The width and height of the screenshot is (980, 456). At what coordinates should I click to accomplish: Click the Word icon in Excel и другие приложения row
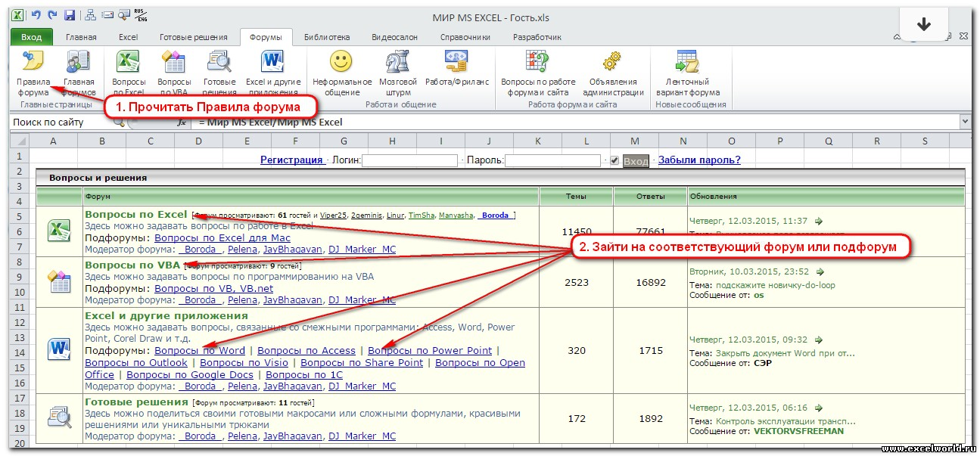[x=58, y=349]
